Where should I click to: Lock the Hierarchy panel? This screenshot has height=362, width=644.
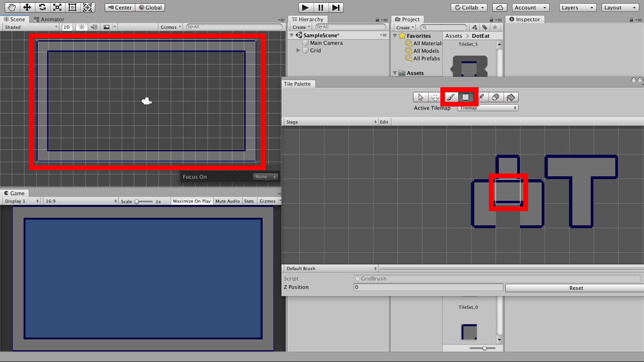click(x=377, y=19)
